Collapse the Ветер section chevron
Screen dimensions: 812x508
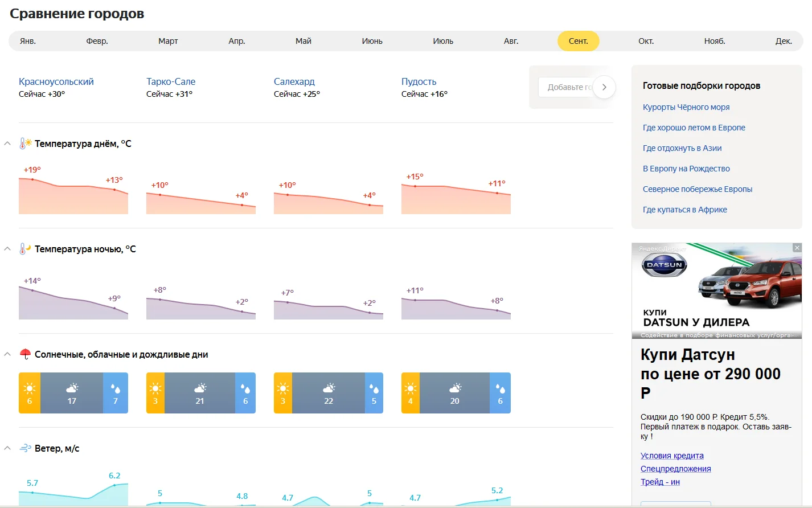tap(7, 448)
